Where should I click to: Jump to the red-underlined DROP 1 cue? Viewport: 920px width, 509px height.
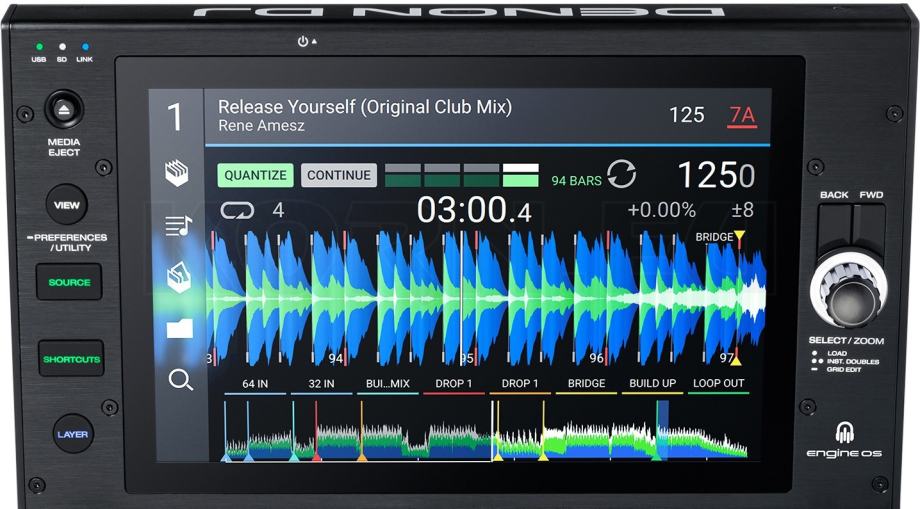click(454, 384)
